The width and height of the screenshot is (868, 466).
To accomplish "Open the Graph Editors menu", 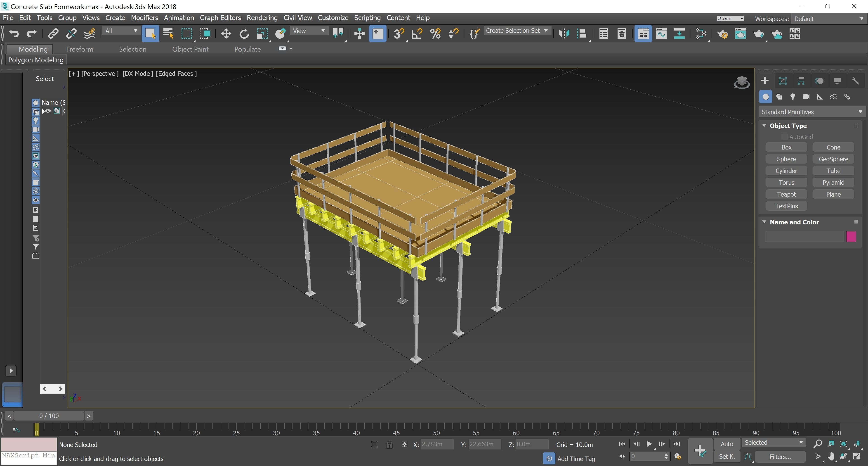I will (x=220, y=18).
